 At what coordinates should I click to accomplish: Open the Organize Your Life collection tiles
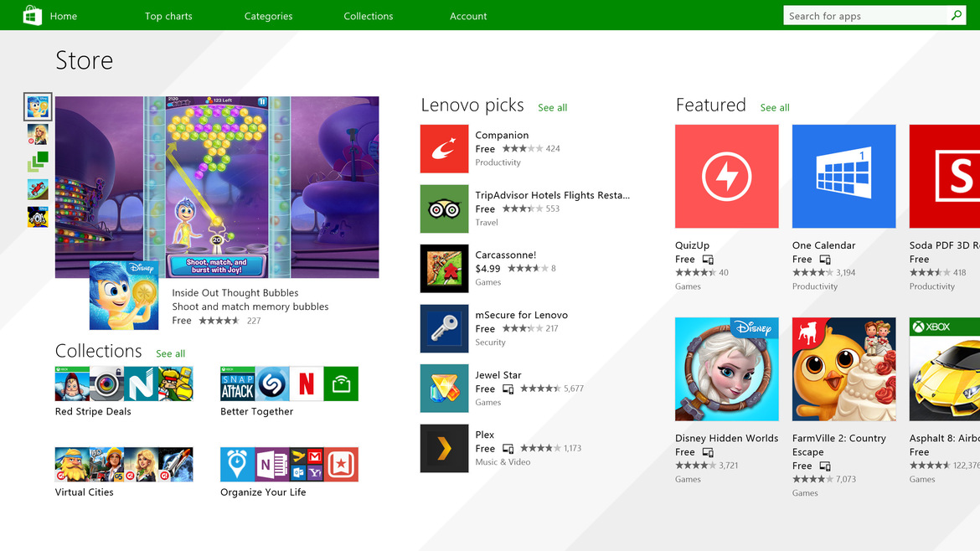click(289, 464)
